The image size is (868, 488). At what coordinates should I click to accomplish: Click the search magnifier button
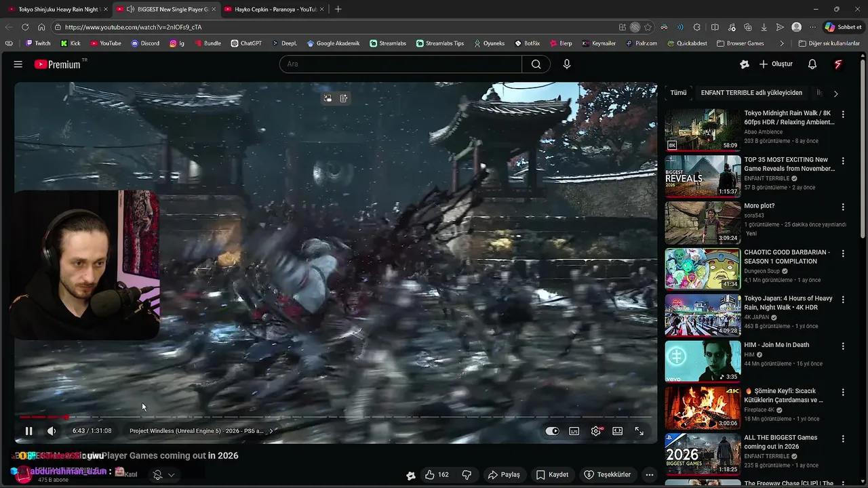point(536,64)
